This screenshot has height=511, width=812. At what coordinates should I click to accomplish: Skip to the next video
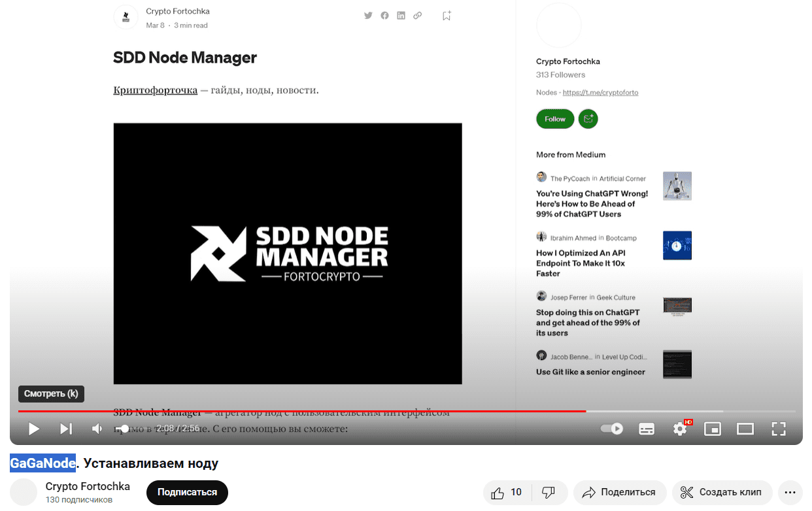pos(66,429)
